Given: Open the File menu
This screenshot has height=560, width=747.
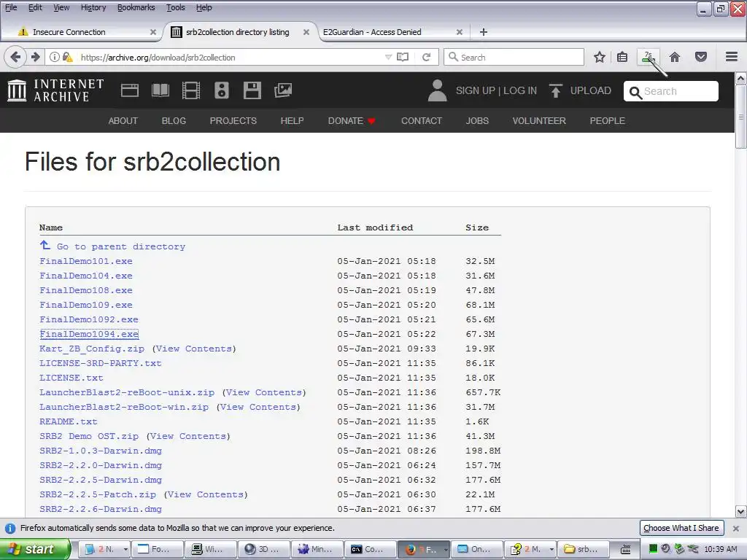Looking at the screenshot, I should (x=10, y=7).
